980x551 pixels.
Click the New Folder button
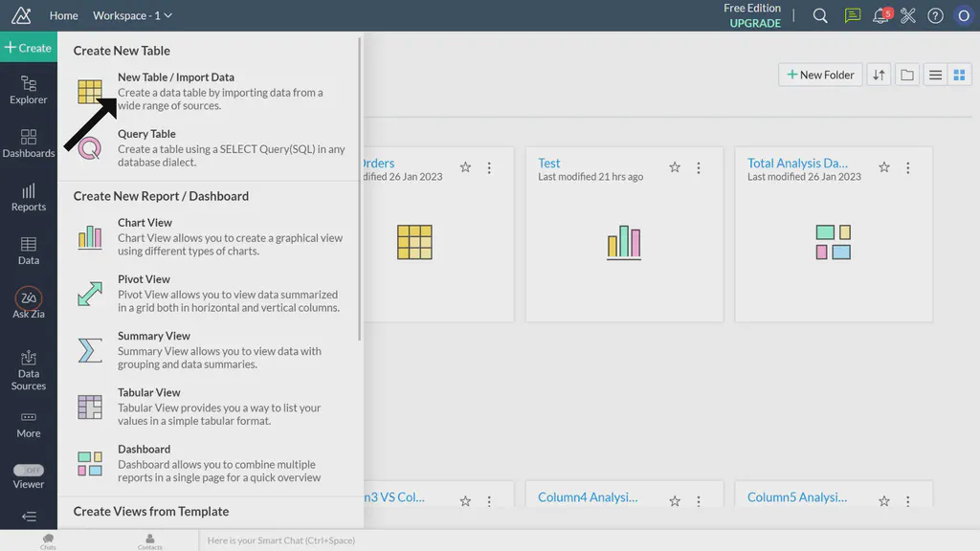[x=819, y=75]
